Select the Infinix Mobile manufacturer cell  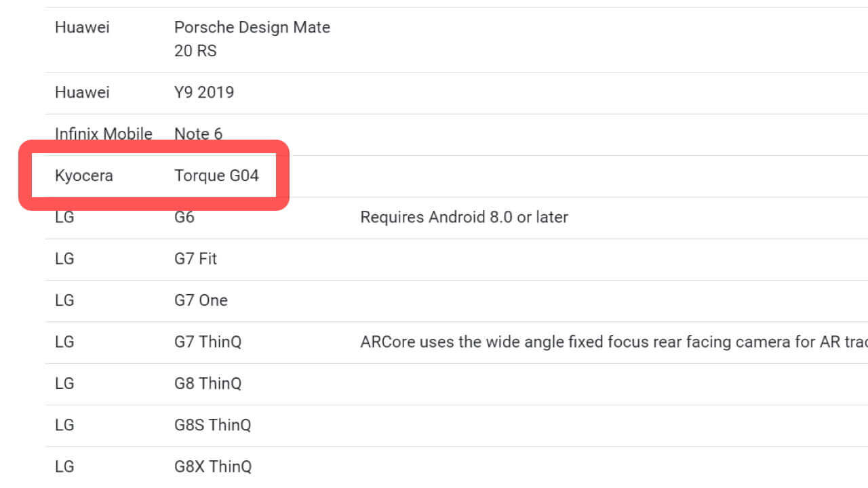(x=104, y=134)
